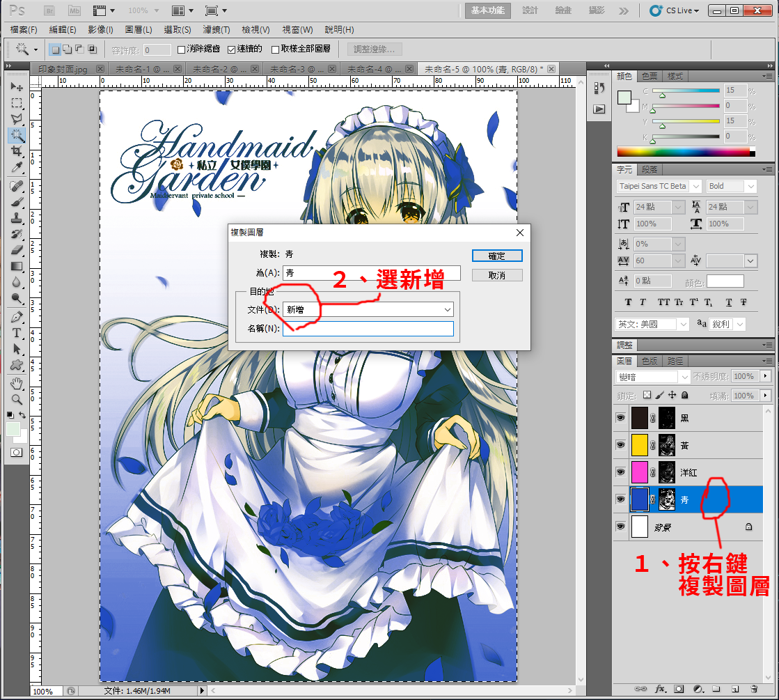Click the Add to selection mode icon
This screenshot has width=779, height=700.
coord(67,49)
